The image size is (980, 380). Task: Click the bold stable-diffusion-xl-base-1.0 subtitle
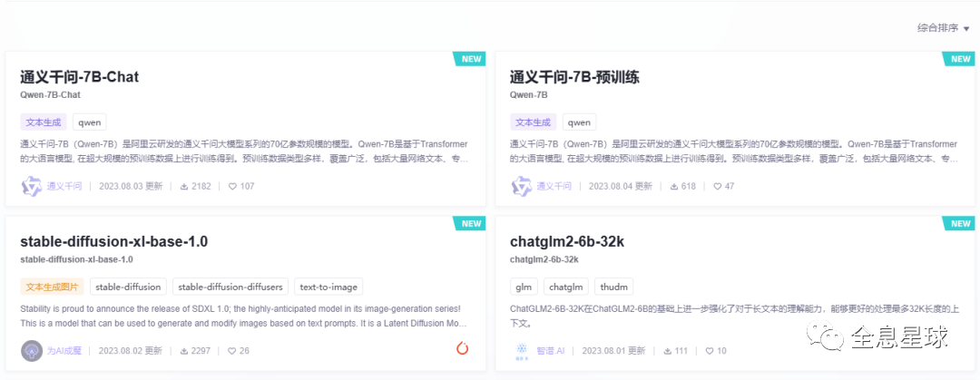tap(77, 259)
